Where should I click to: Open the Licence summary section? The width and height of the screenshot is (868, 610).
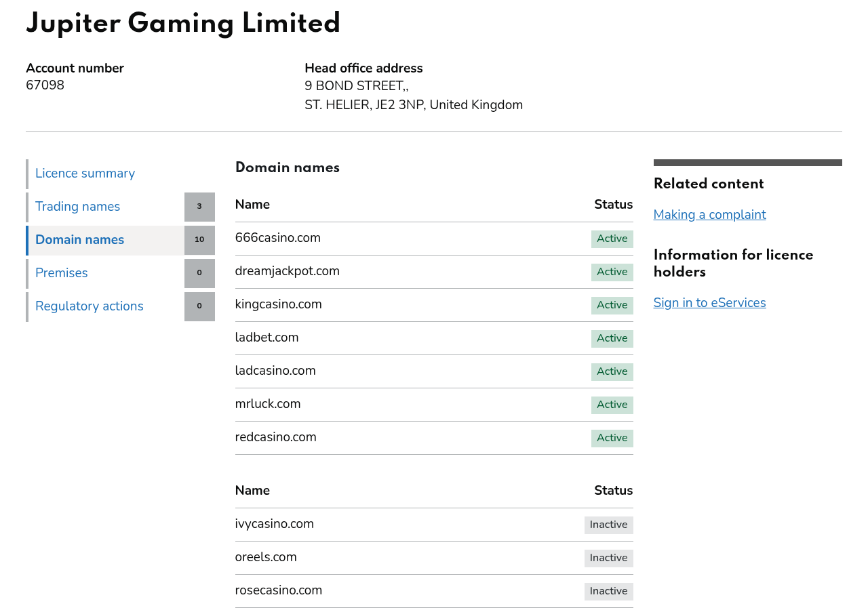[85, 174]
